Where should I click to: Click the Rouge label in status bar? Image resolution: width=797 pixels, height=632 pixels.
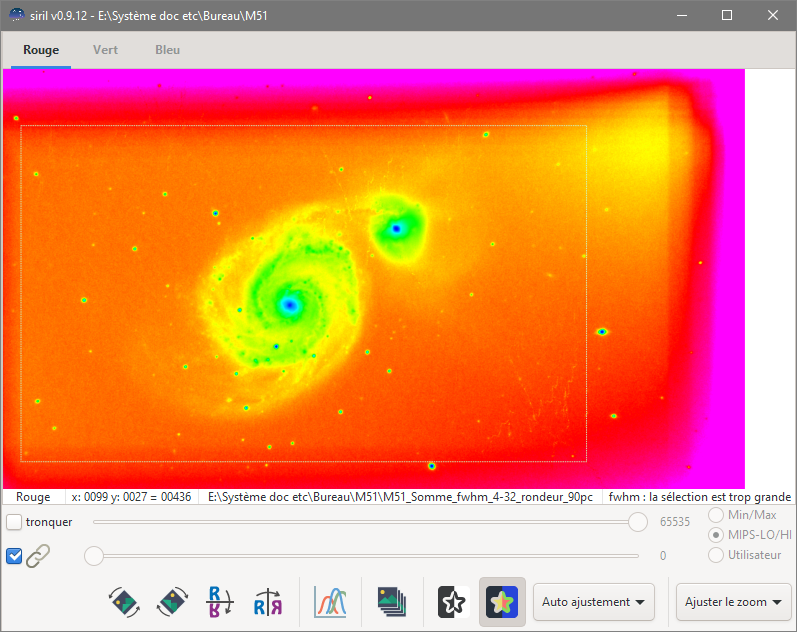33,497
